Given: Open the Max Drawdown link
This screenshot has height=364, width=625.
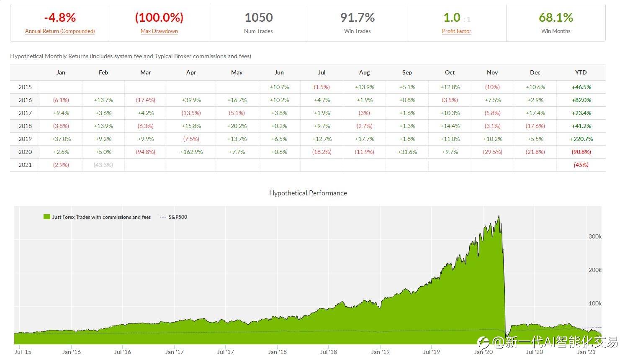Looking at the screenshot, I should click(x=159, y=31).
